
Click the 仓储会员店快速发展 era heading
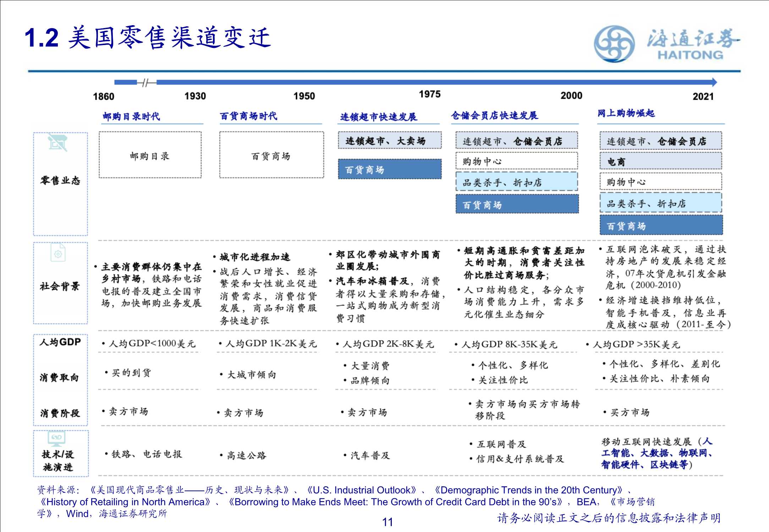[495, 115]
